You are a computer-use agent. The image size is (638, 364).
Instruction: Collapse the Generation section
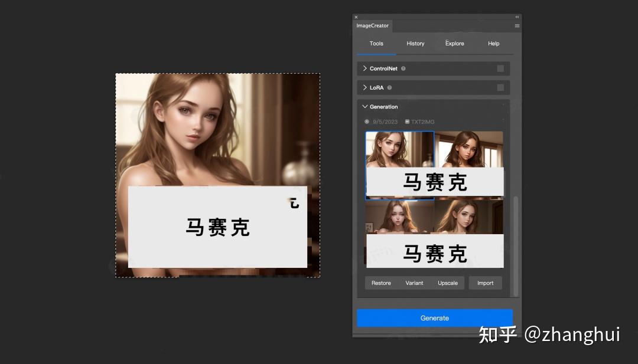pos(364,107)
